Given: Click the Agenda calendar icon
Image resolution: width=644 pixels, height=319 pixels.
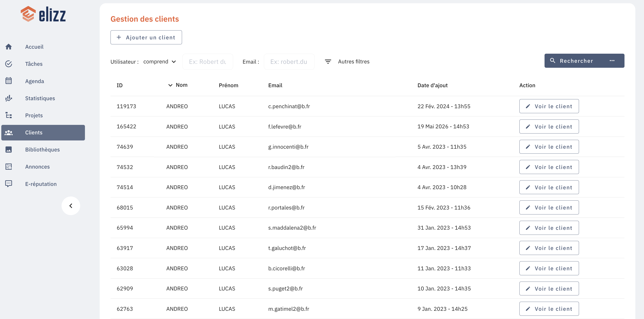Looking at the screenshot, I should (8, 81).
